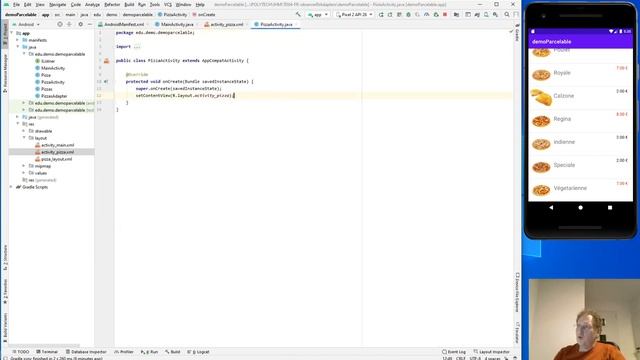The image size is (640, 360).
Task: Open the Build Variants side tab
Action: [x=5, y=329]
